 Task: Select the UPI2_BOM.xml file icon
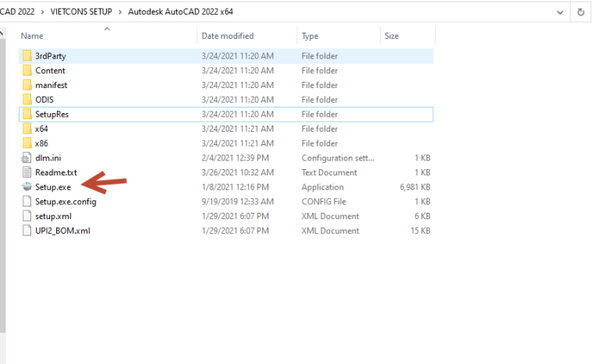27,231
